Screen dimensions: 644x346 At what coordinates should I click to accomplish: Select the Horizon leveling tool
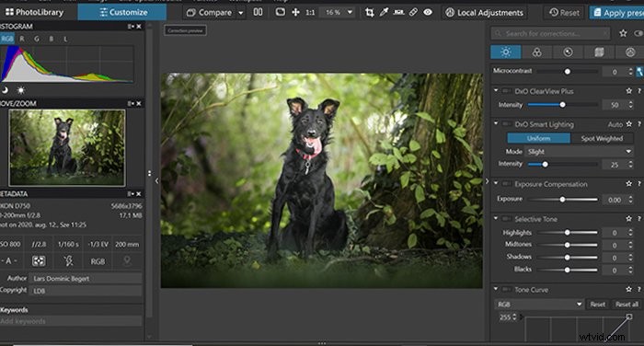tap(398, 12)
